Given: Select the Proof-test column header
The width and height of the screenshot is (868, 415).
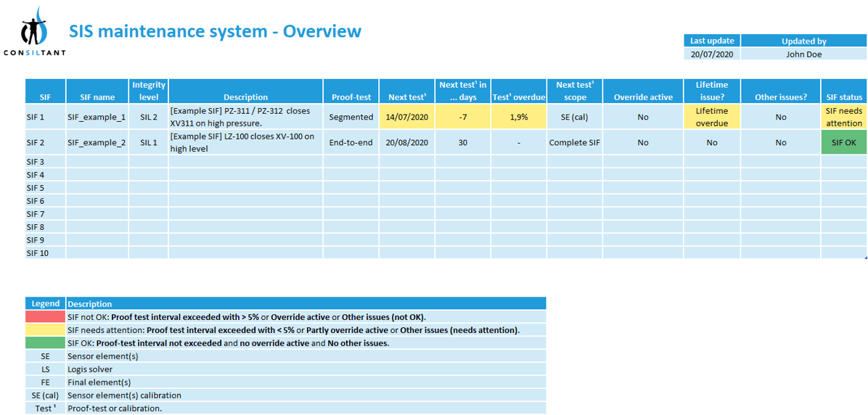Looking at the screenshot, I should (351, 97).
